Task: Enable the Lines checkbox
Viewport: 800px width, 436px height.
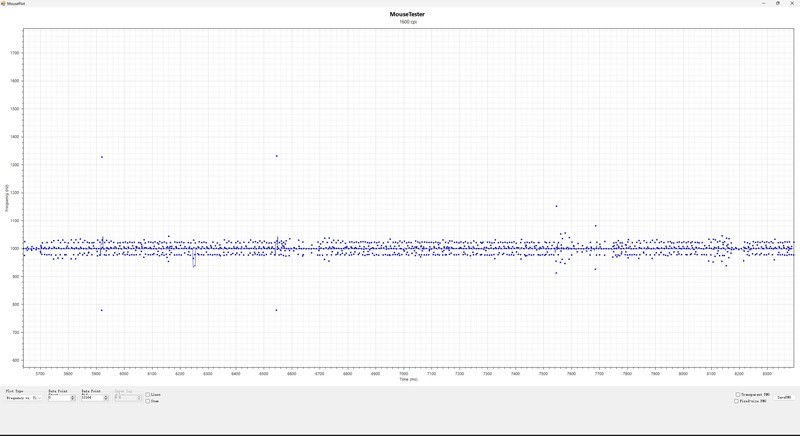Action: click(148, 395)
